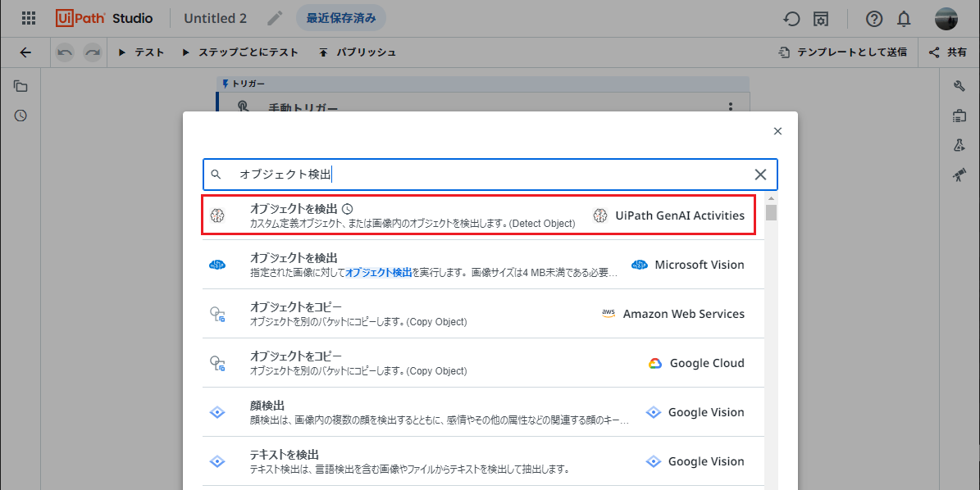This screenshot has width=980, height=490.
Task: Click the Untitled 2 project title
Action: click(x=215, y=18)
